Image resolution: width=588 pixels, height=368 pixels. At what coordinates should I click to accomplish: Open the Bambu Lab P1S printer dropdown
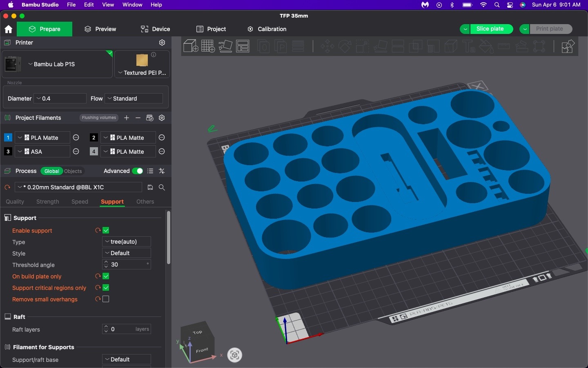pyautogui.click(x=57, y=64)
